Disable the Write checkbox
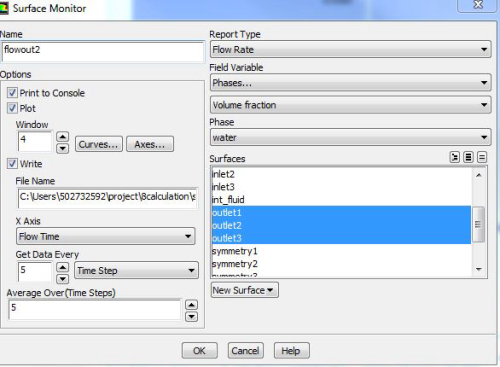 pyautogui.click(x=12, y=164)
